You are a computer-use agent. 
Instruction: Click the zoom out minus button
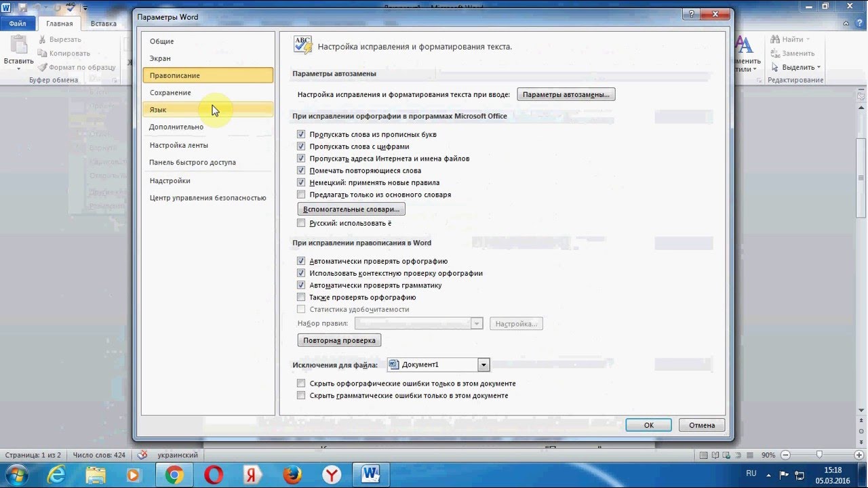785,455
